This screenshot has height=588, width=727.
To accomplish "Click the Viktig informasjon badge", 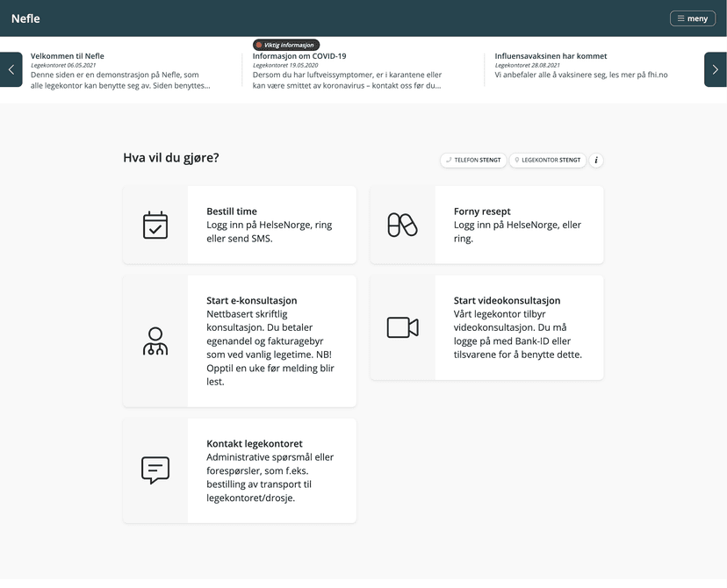I will [x=286, y=45].
